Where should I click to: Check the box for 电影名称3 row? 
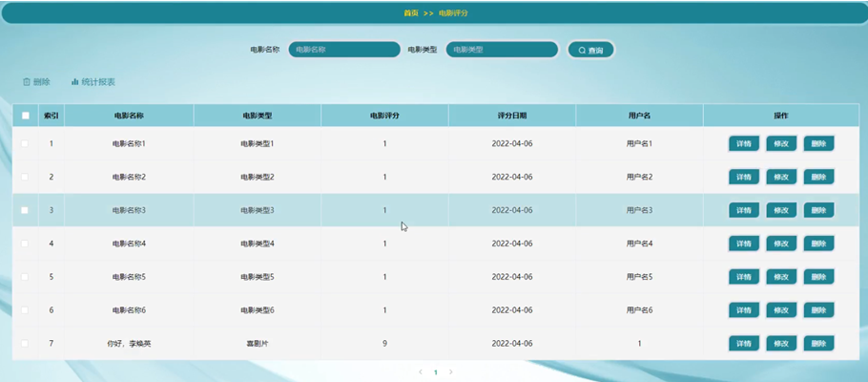pos(25,210)
